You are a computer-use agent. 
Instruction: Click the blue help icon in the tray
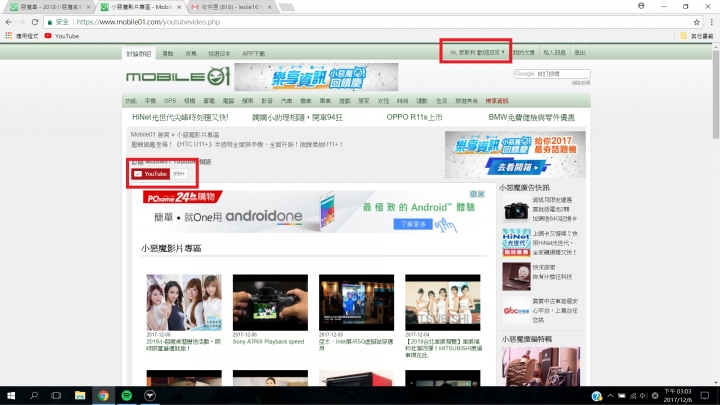coord(596,396)
